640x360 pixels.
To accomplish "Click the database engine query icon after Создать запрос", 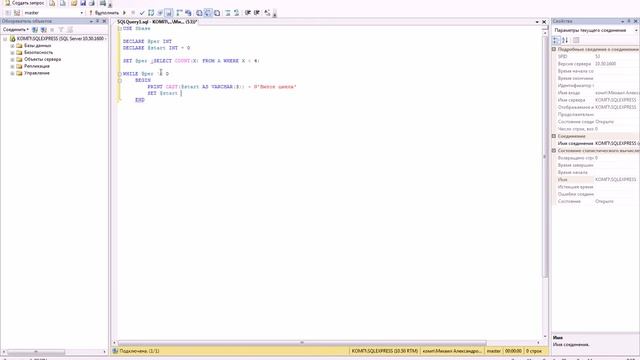I will [x=52, y=3].
